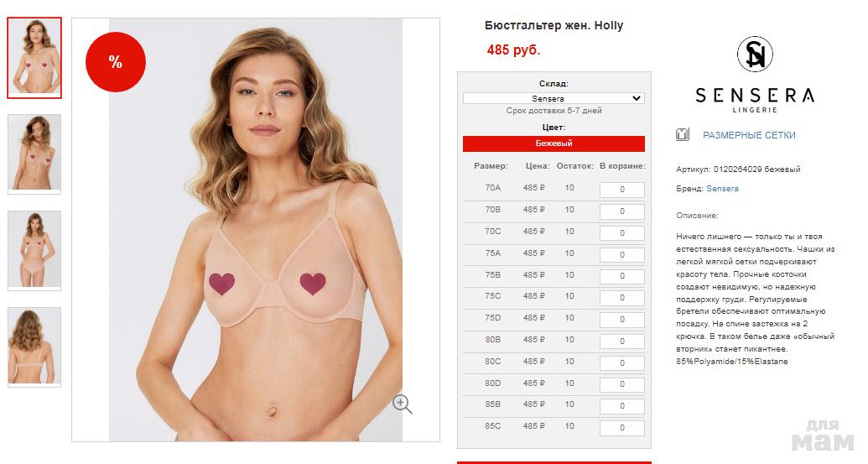Screen dimensions: 868x464
Task: Click the quantity field for size 75D
Action: click(622, 320)
